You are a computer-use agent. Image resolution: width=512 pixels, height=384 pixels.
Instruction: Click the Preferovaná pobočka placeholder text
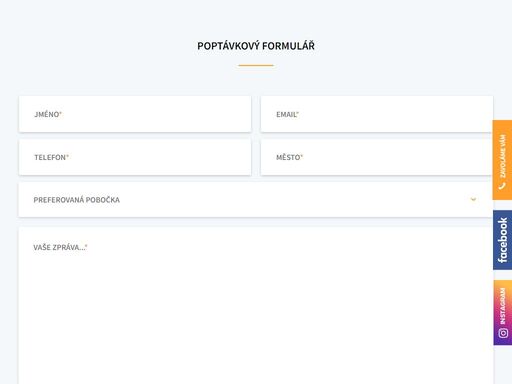tap(76, 200)
